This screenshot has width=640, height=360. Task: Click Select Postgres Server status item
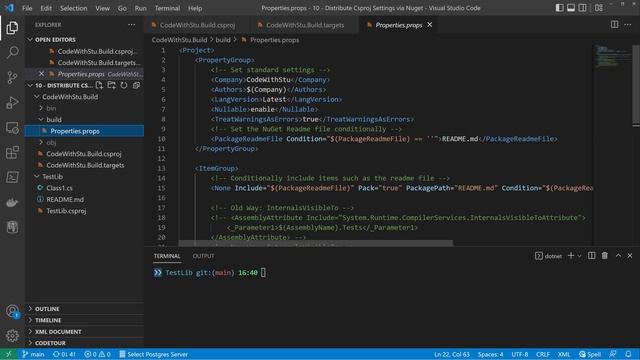pos(154,354)
